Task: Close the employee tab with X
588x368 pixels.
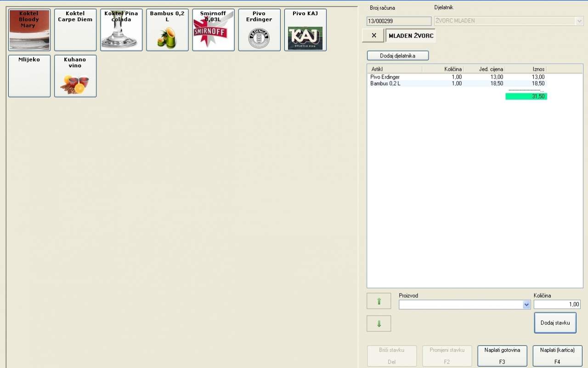Action: [x=373, y=36]
